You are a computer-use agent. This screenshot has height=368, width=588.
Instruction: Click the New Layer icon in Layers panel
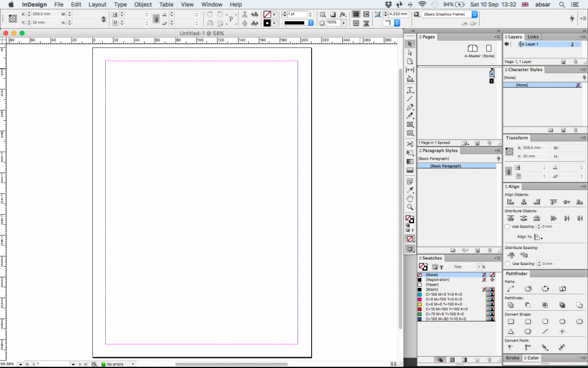(x=563, y=61)
